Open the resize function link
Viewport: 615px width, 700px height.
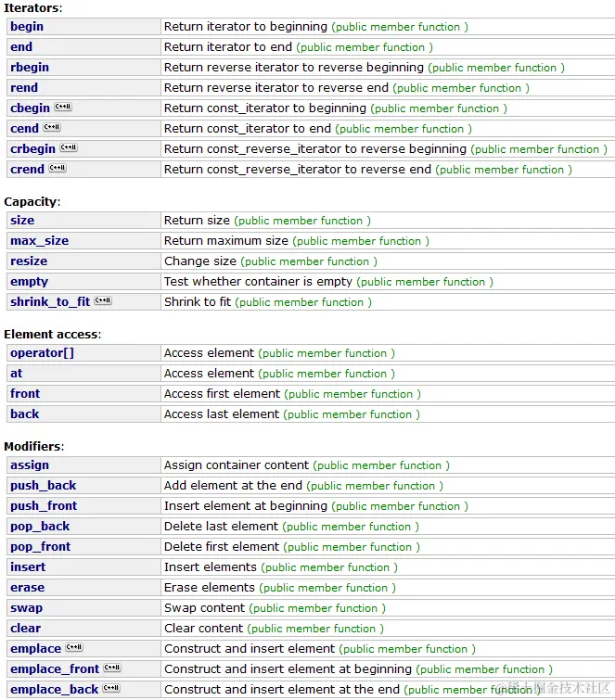[29, 261]
